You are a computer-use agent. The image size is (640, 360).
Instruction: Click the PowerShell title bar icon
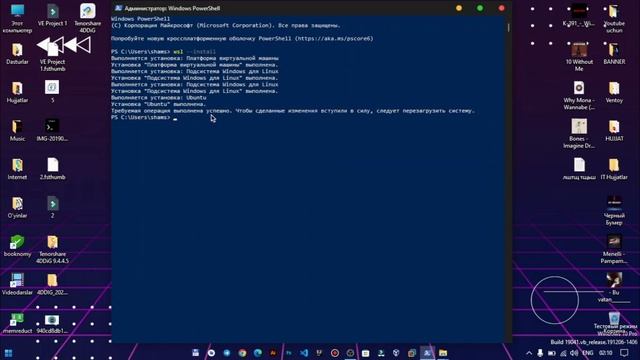(x=118, y=8)
